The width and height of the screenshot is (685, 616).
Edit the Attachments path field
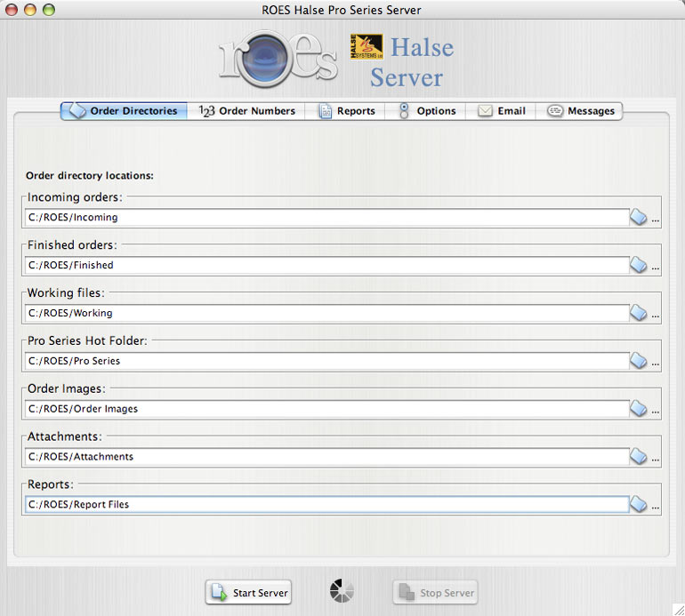(x=326, y=457)
